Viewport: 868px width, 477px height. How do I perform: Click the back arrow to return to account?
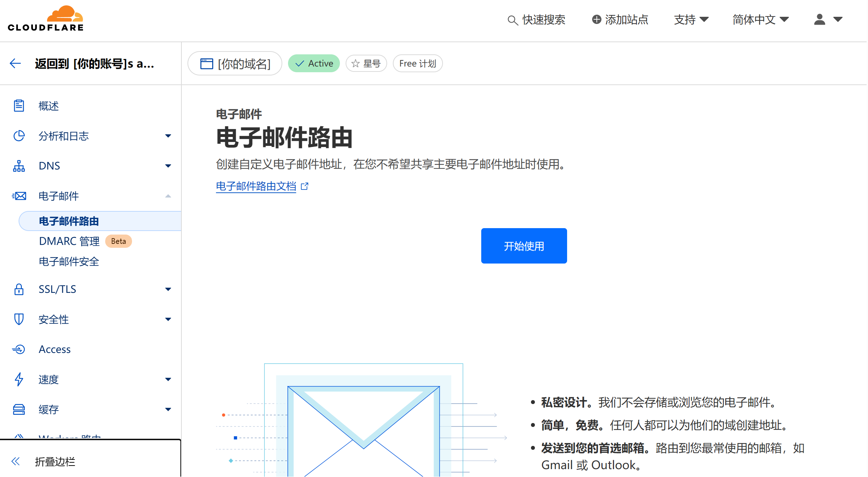pos(15,63)
